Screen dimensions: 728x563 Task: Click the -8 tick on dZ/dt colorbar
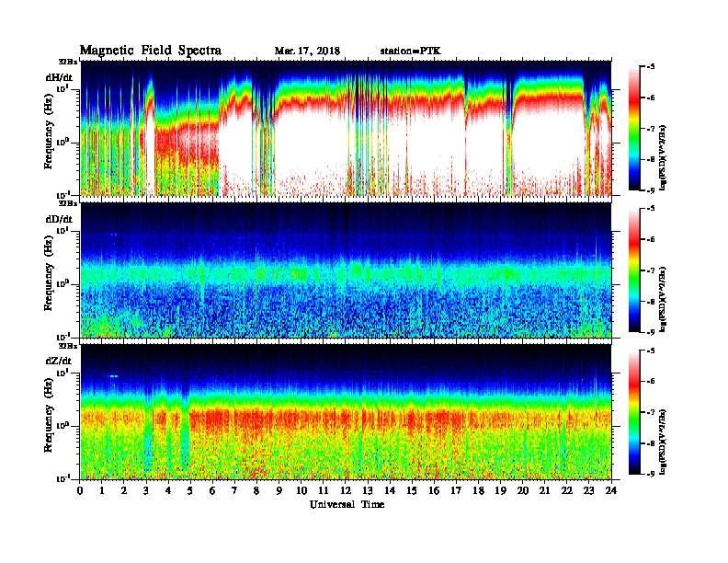tap(651, 443)
